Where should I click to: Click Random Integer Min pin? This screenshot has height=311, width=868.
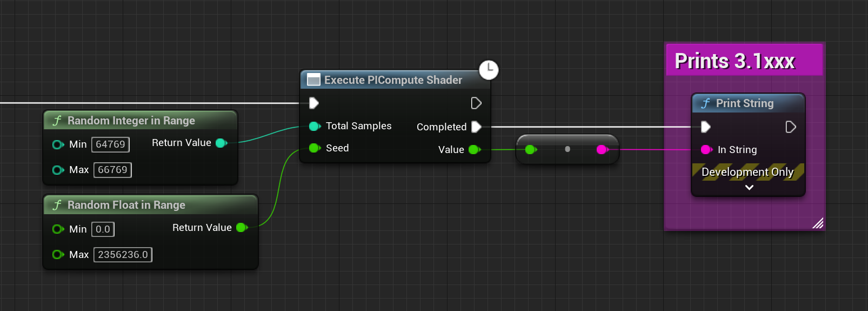(x=58, y=144)
